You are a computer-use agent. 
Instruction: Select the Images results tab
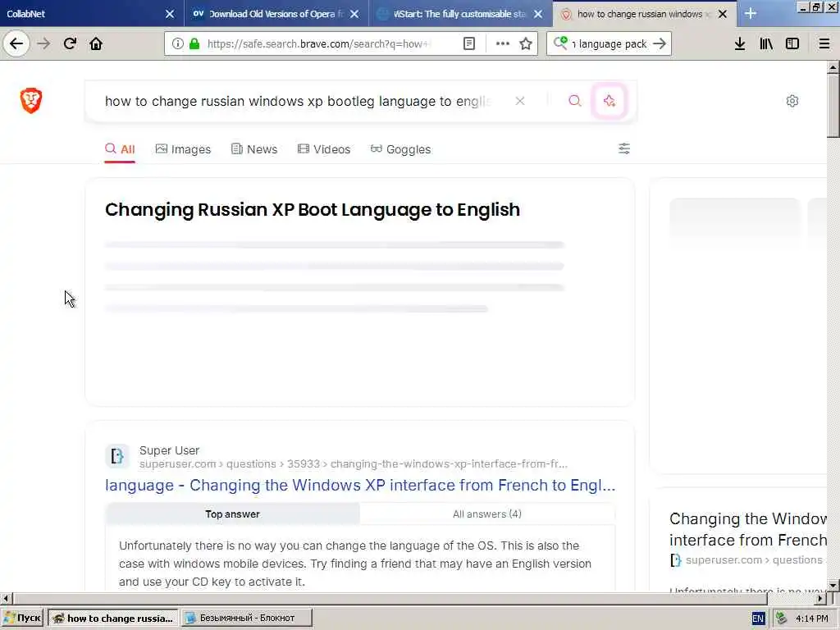(x=183, y=149)
